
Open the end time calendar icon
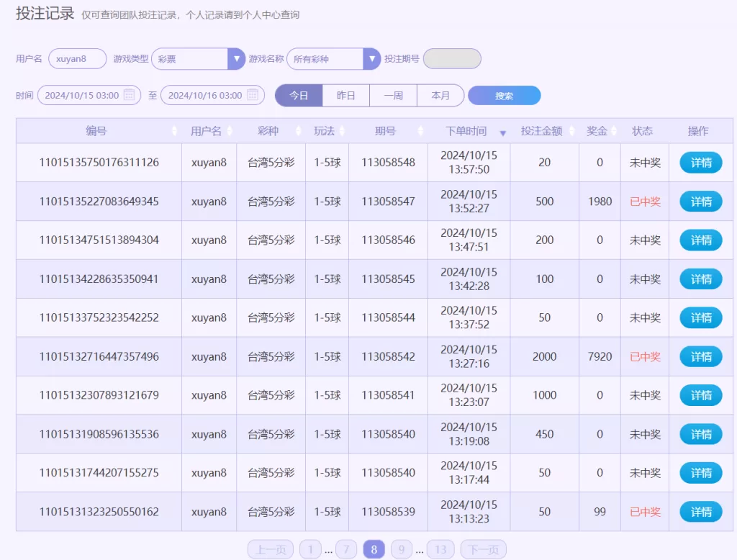coord(253,95)
